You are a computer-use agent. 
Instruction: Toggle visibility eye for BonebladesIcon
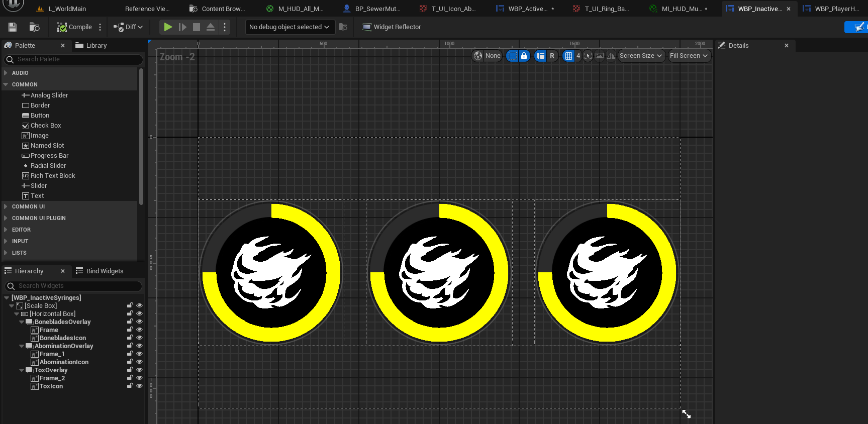(x=139, y=338)
